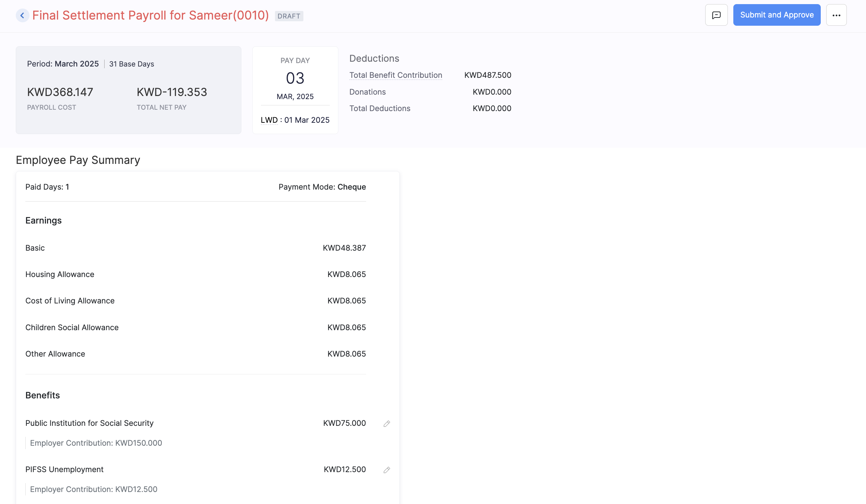Click the Basic earnings row amount
Image resolution: width=866 pixels, height=504 pixels.
pos(344,248)
